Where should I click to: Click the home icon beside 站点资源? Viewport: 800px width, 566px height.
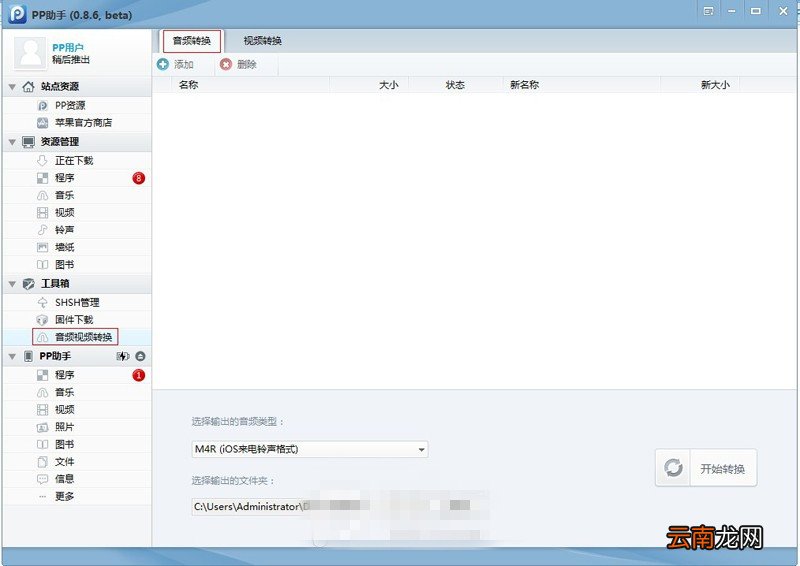[x=29, y=87]
